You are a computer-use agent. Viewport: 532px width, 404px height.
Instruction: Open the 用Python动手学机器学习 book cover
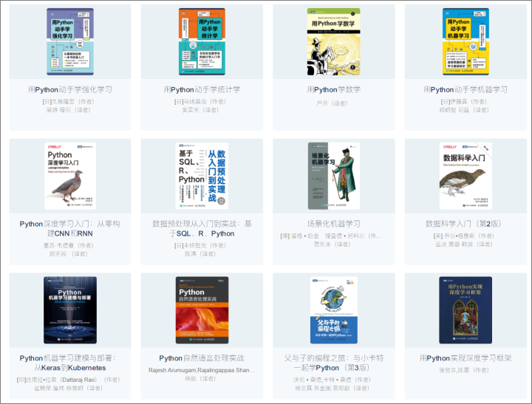click(465, 41)
